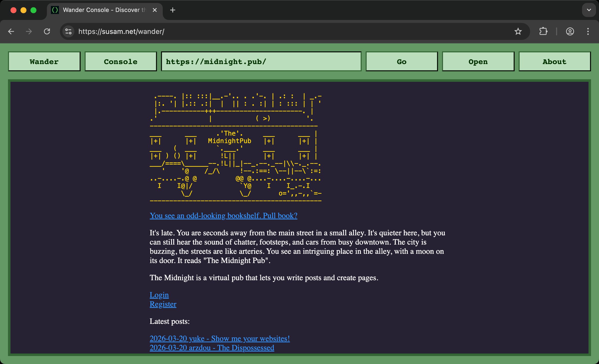Click the back navigation arrow

tap(11, 31)
